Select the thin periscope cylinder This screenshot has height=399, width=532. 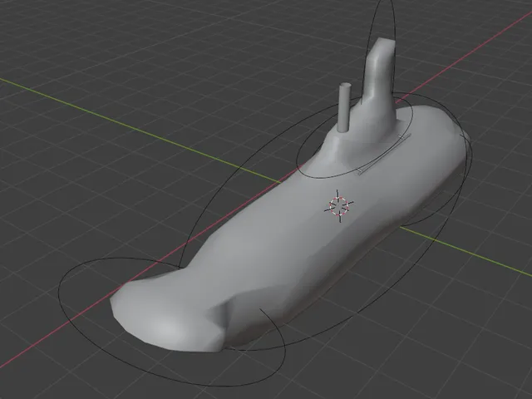[x=345, y=107]
